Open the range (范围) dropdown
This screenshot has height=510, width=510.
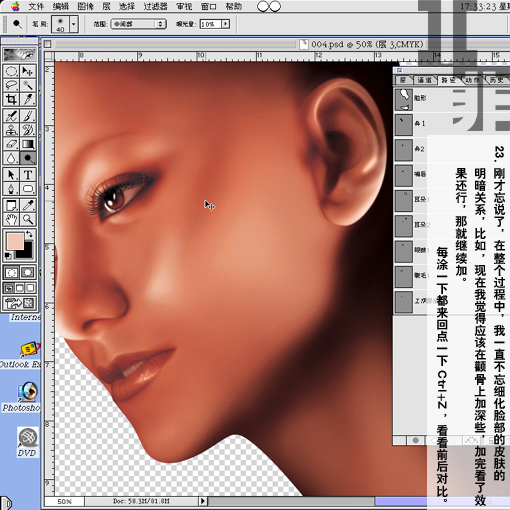[138, 24]
